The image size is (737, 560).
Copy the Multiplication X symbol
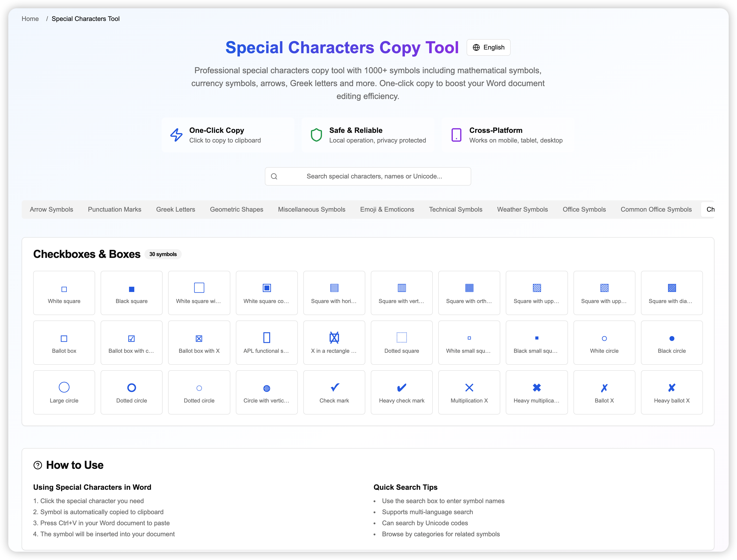[469, 392]
